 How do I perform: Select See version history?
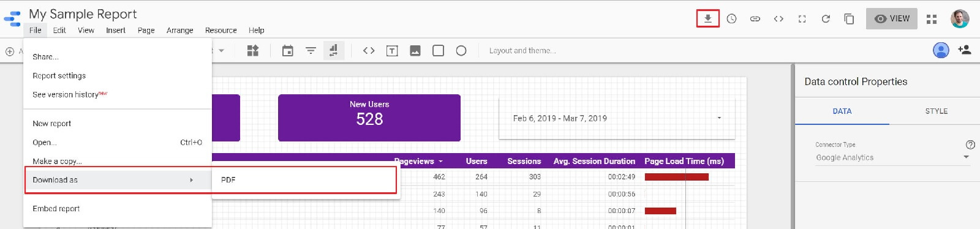click(118, 94)
